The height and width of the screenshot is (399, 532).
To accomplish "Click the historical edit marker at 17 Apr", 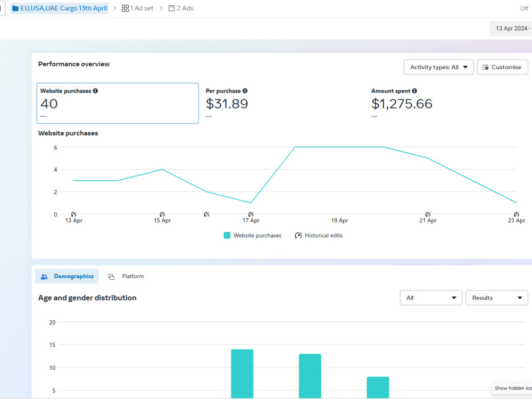I will (251, 214).
